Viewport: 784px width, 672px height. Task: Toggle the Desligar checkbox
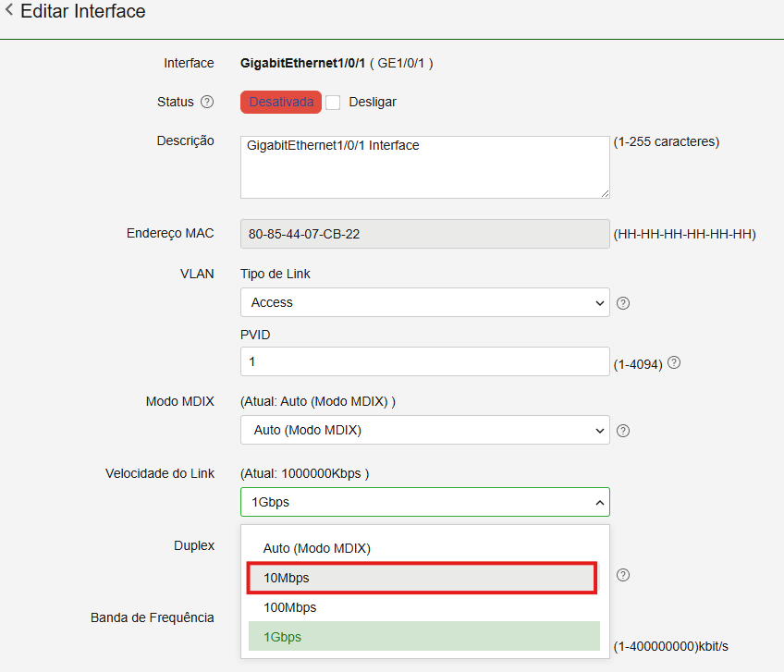(x=333, y=103)
